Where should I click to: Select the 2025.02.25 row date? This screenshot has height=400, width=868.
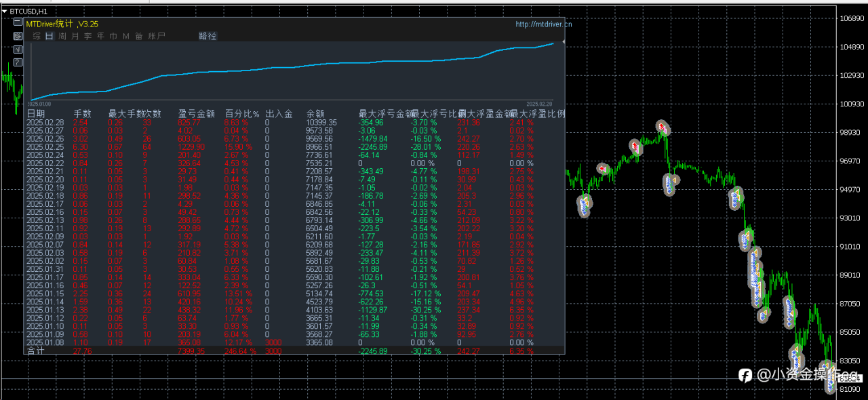(45, 146)
